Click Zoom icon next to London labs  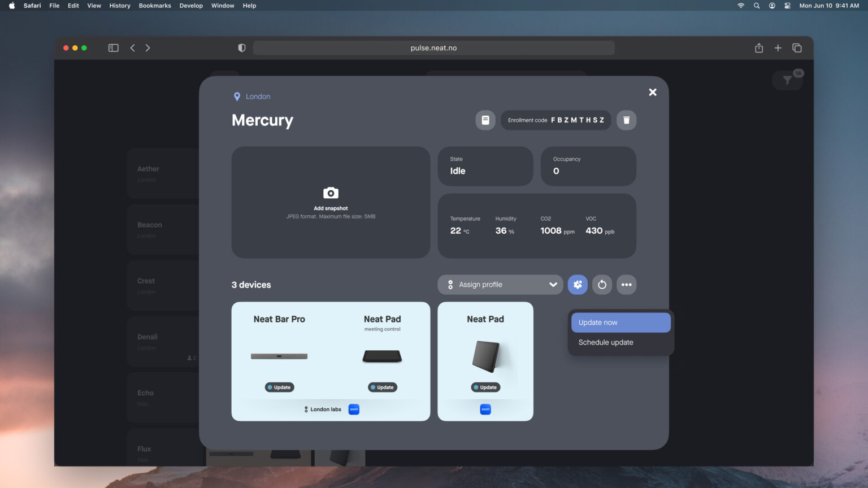(354, 409)
